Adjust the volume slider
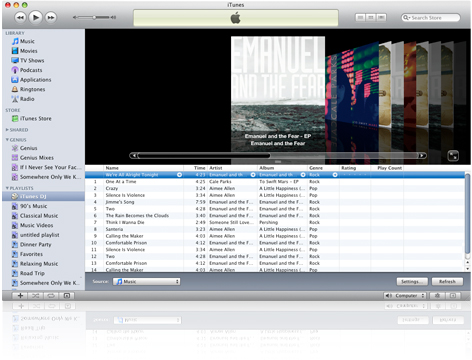The image size is (472, 360). click(94, 17)
